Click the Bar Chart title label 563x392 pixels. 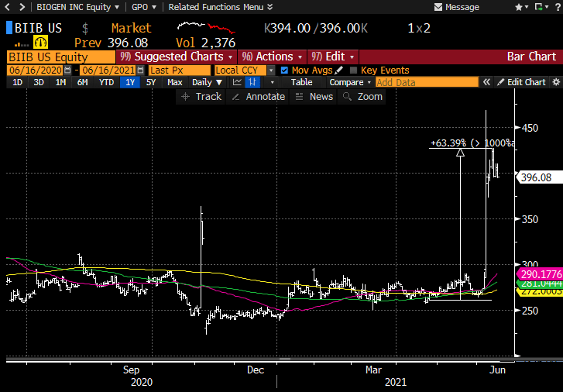[531, 57]
